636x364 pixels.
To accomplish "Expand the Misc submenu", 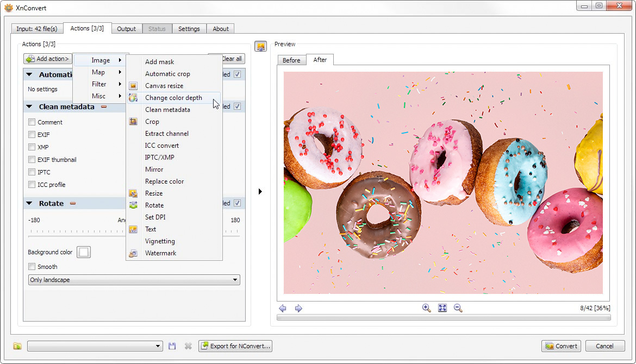I will click(x=100, y=96).
